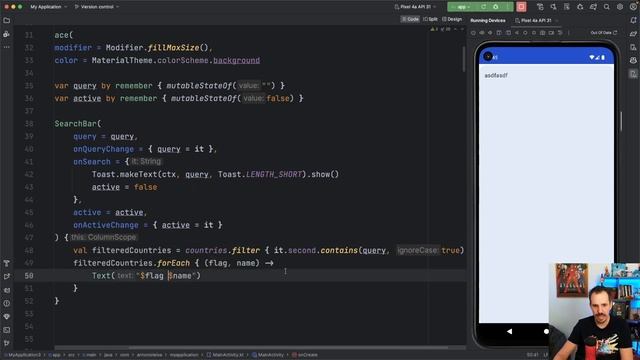Image resolution: width=640 pixels, height=360 pixels.
Task: Click the Out Of Date refresh indicator
Action: pyautogui.click(x=604, y=33)
